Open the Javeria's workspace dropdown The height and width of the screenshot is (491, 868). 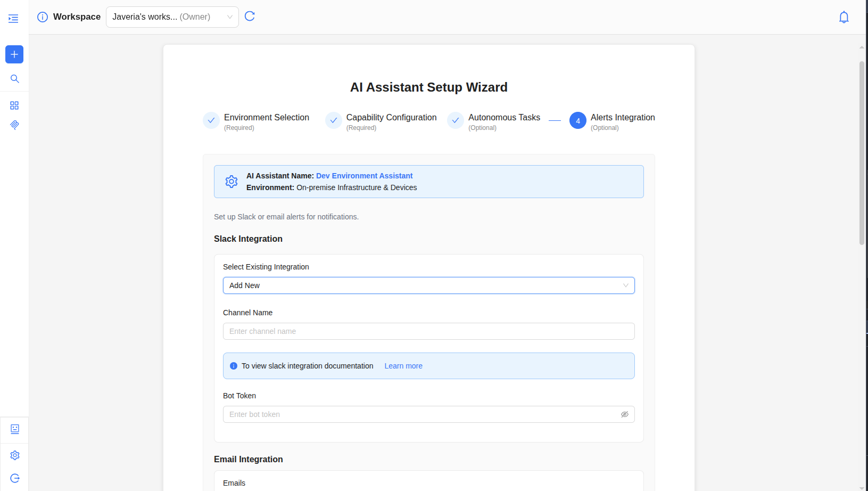(172, 17)
